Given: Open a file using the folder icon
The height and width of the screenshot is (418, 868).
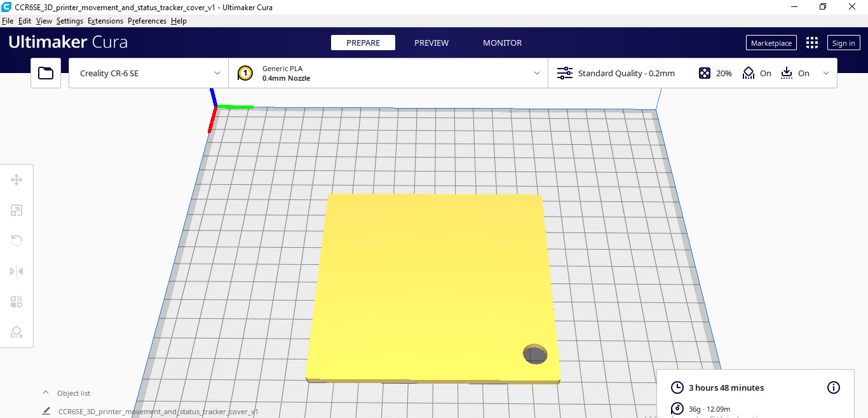Looking at the screenshot, I should pyautogui.click(x=45, y=72).
